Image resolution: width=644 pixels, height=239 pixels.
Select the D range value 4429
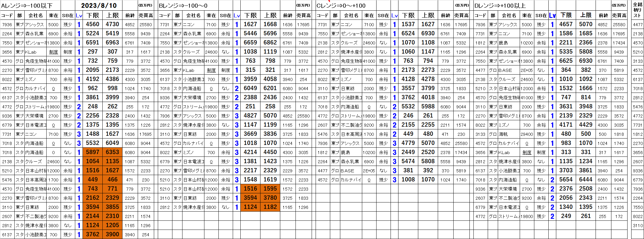coord(586,125)
